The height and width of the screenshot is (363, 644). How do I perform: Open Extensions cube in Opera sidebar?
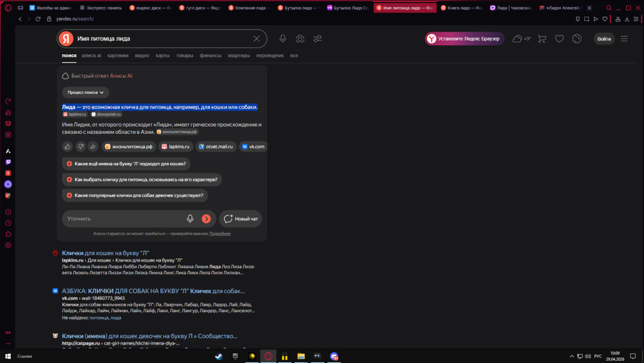(8, 234)
